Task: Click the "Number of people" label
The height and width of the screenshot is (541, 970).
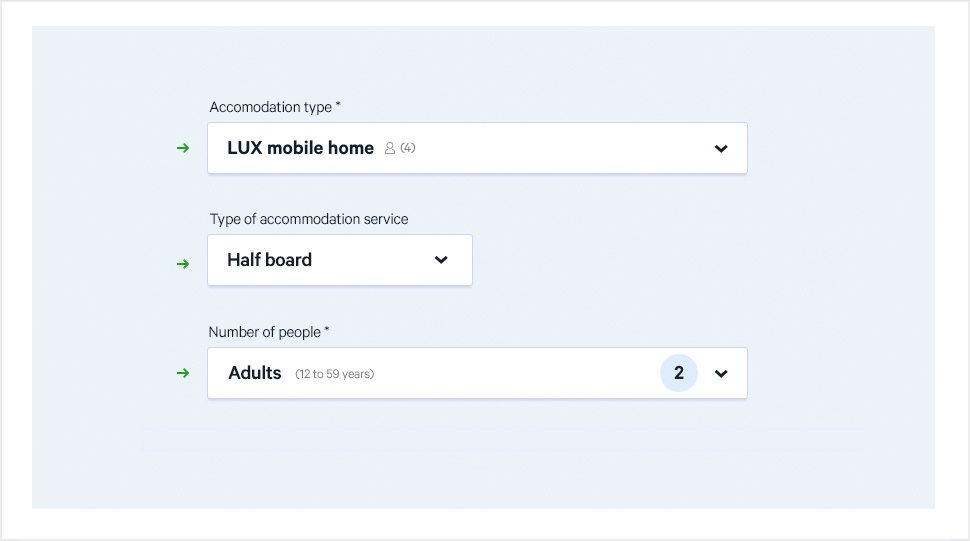Action: coord(264,332)
